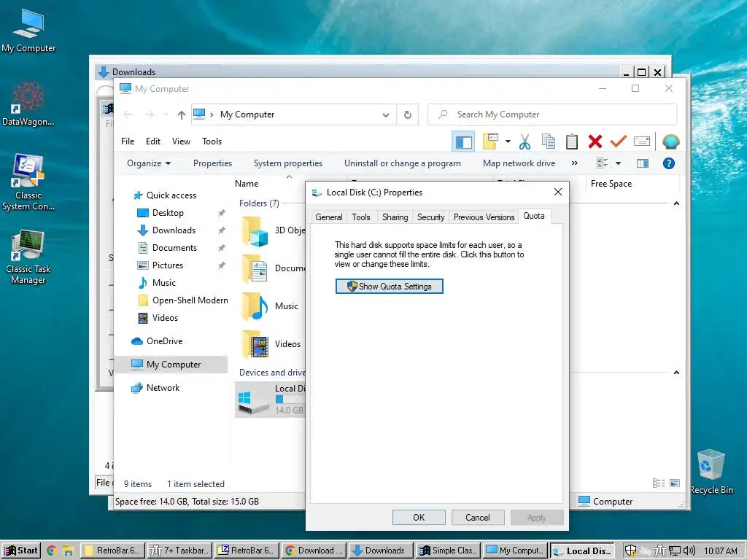The height and width of the screenshot is (560, 747).
Task: Click the red X Delete icon
Action: tap(595, 141)
